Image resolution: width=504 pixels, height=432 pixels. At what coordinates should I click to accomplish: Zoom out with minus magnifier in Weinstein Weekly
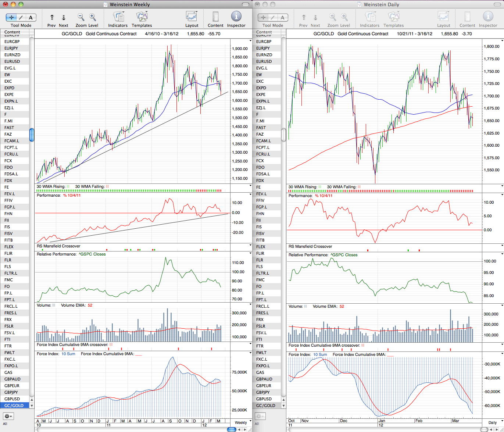pyautogui.click(x=81, y=17)
